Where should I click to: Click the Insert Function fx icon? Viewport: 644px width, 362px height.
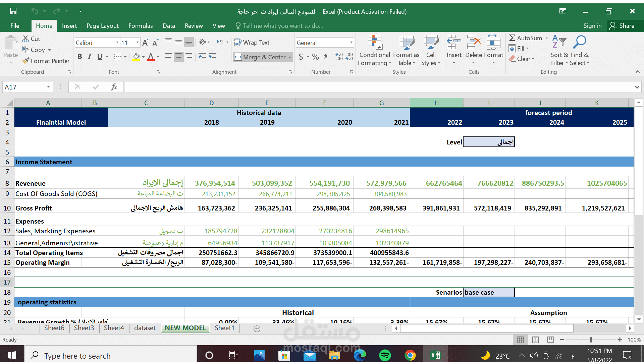pyautogui.click(x=114, y=87)
